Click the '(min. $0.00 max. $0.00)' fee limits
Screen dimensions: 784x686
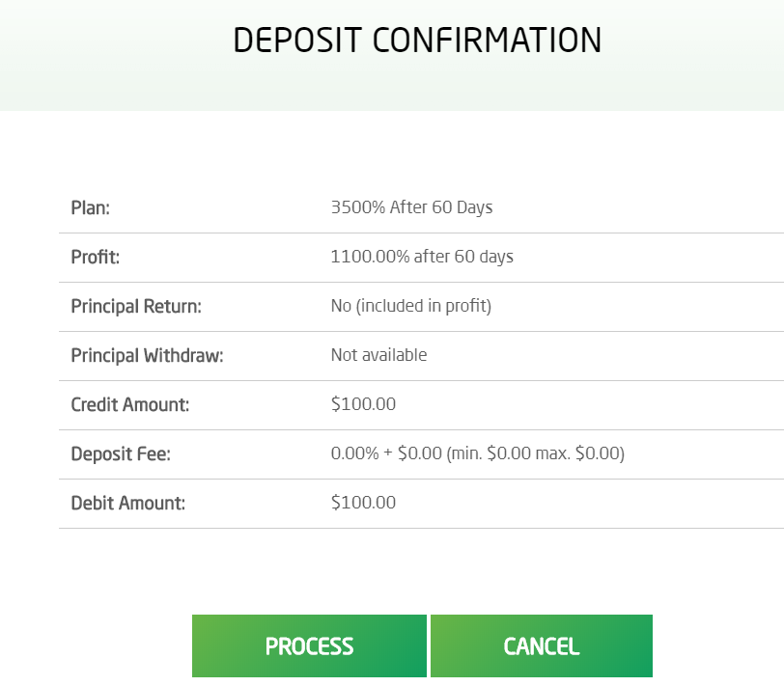(535, 453)
